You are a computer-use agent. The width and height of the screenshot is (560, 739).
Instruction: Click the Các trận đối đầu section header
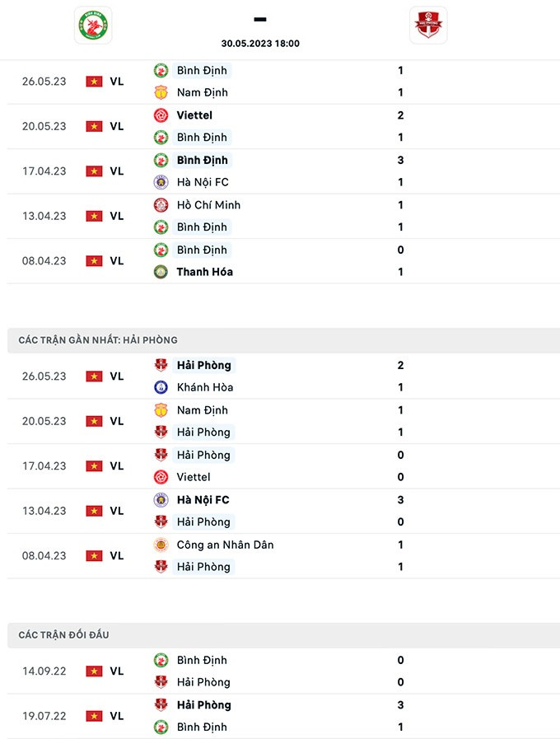click(63, 635)
